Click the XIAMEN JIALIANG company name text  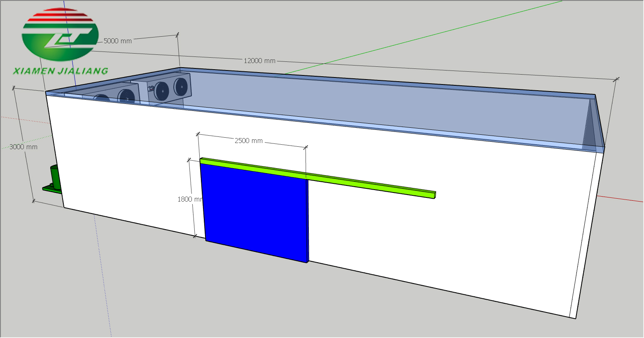(60, 71)
